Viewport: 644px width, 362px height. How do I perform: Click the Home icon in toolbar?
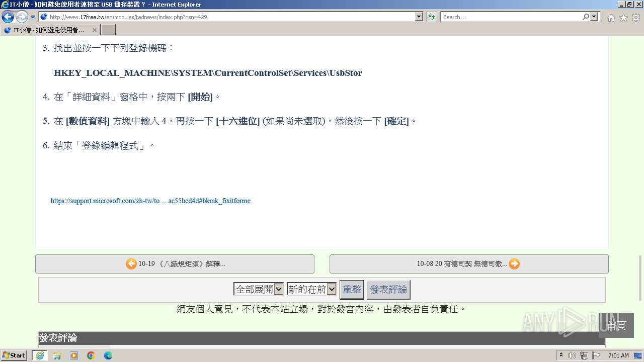coord(611,18)
